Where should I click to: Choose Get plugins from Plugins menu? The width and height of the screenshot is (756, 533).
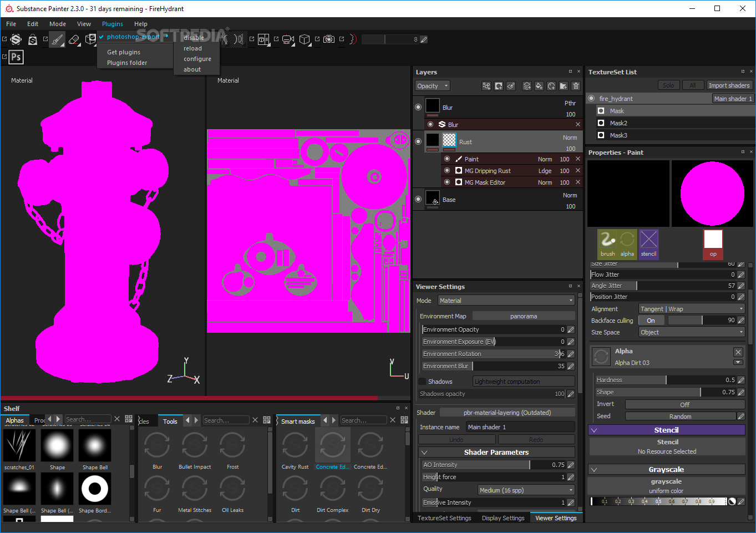tap(124, 52)
